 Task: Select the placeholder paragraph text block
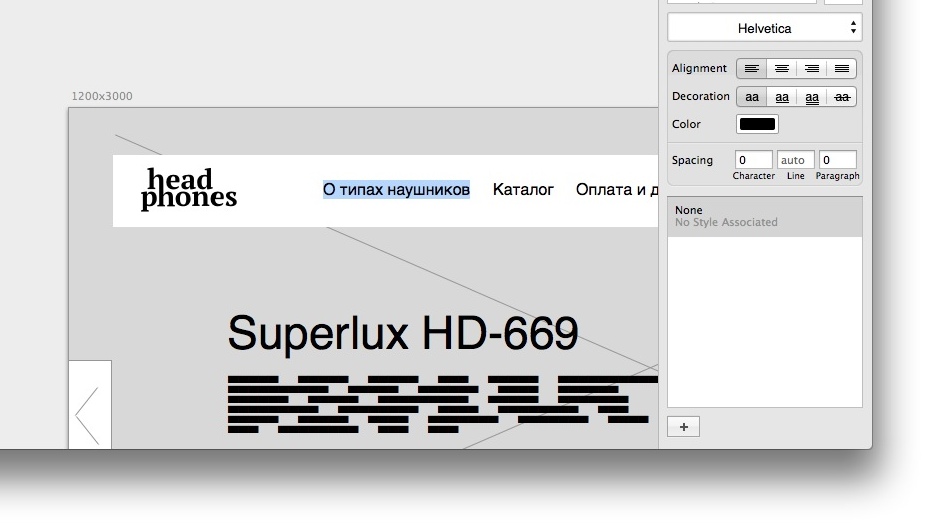pos(443,404)
